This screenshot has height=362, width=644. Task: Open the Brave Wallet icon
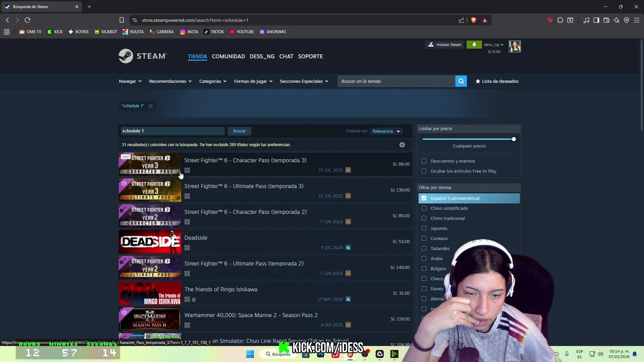coord(606,20)
